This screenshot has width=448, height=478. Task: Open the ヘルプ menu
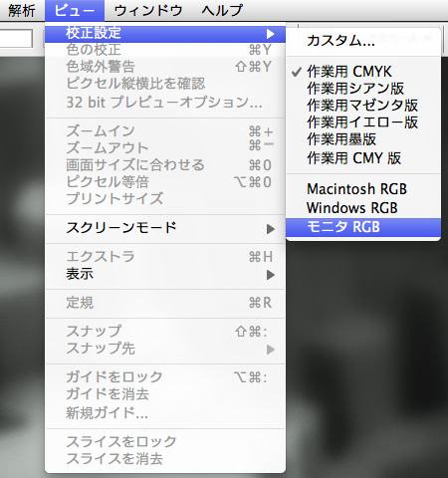click(x=222, y=10)
